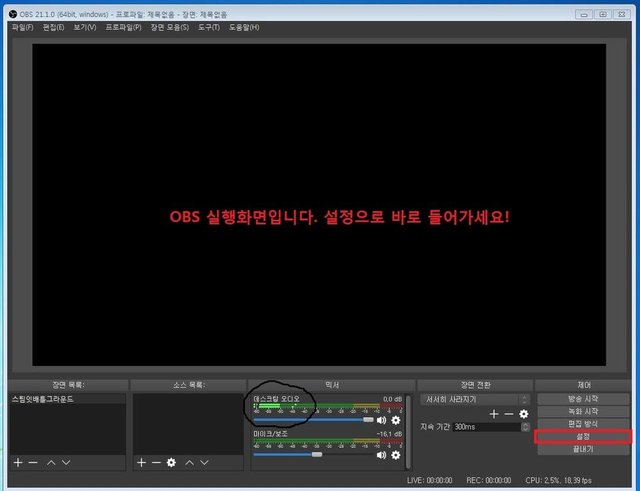This screenshot has height=491, width=640.
Task: Open source properties gear in 소스 목록
Action: (x=171, y=462)
